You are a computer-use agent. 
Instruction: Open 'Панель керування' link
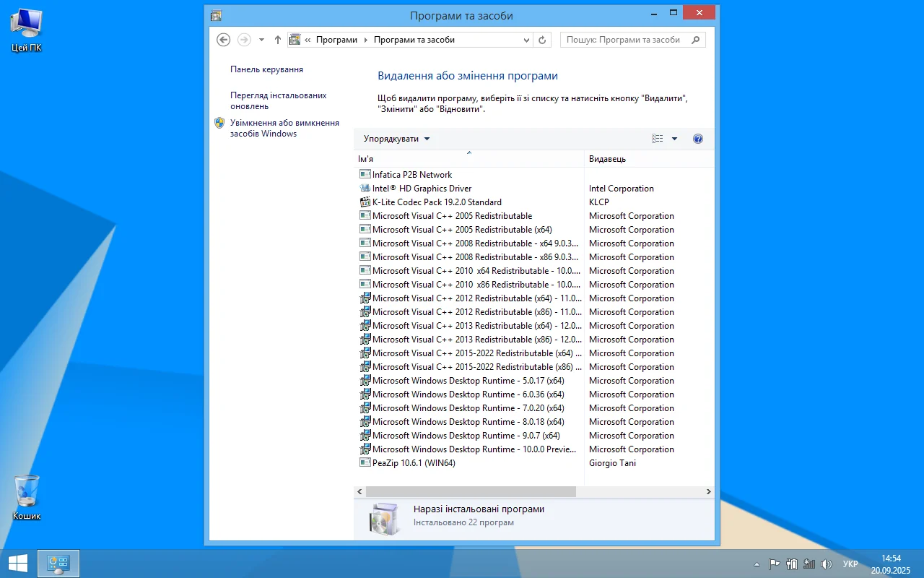tap(266, 69)
